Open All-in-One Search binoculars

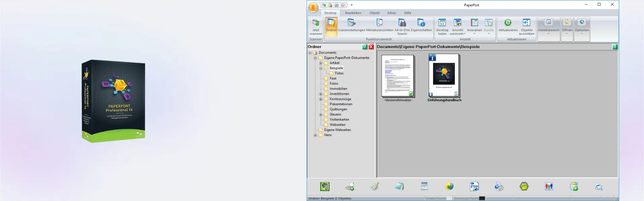(x=402, y=23)
